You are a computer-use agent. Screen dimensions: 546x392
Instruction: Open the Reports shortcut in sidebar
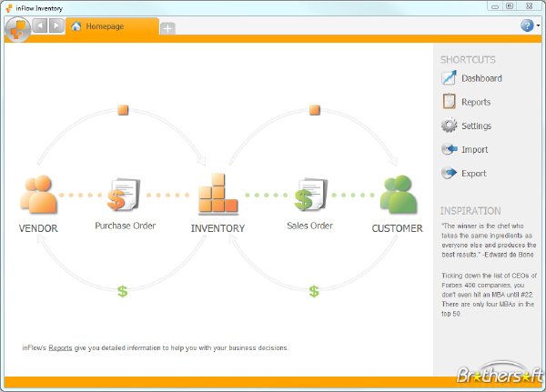click(476, 102)
